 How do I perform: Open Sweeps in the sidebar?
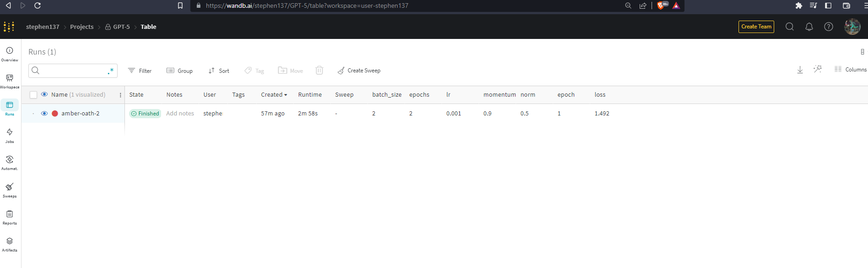[x=10, y=190]
